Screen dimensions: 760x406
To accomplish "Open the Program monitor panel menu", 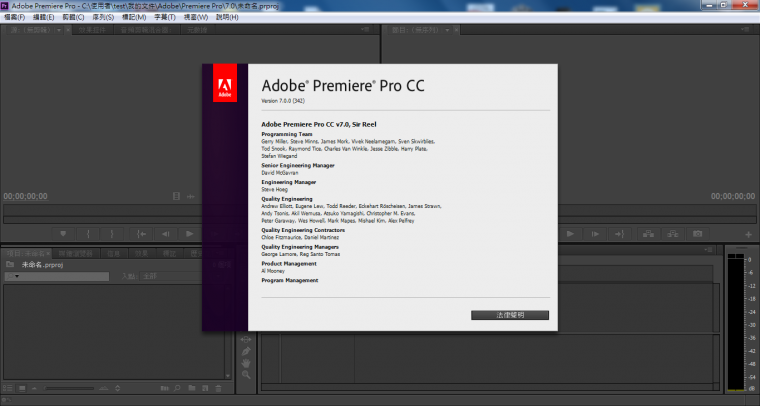I will pos(745,30).
